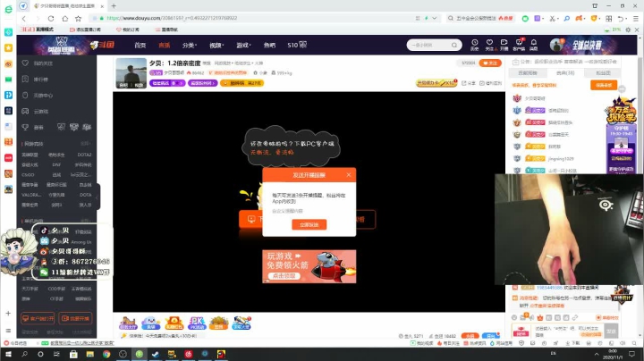This screenshot has height=361, width=644.
Task: Open the PK activity icon below the player
Action: point(197,323)
